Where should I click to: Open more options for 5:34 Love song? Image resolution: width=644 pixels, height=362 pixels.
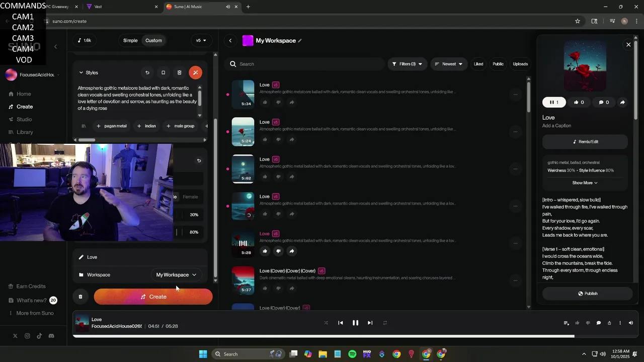[x=515, y=95]
